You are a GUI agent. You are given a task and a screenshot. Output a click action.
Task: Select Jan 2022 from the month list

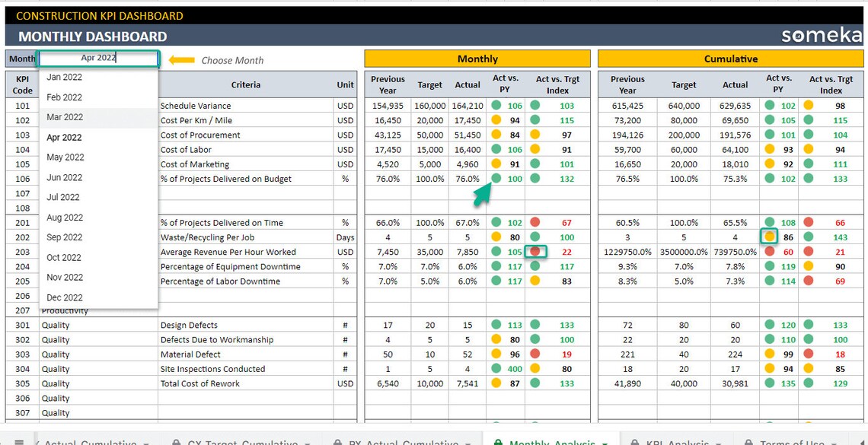(x=63, y=78)
